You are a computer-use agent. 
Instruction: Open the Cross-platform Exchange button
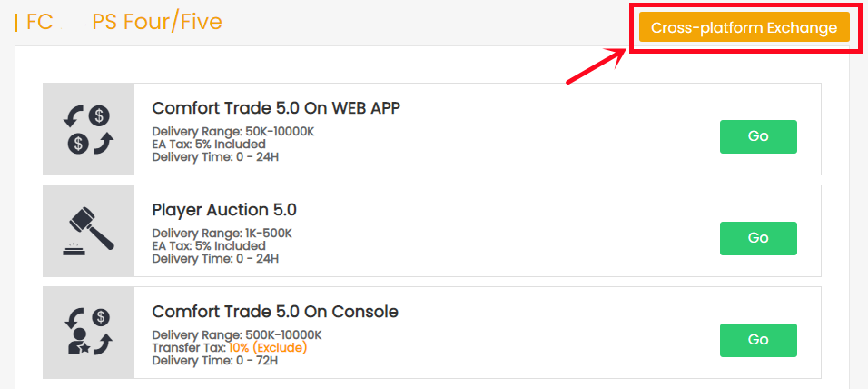744,27
